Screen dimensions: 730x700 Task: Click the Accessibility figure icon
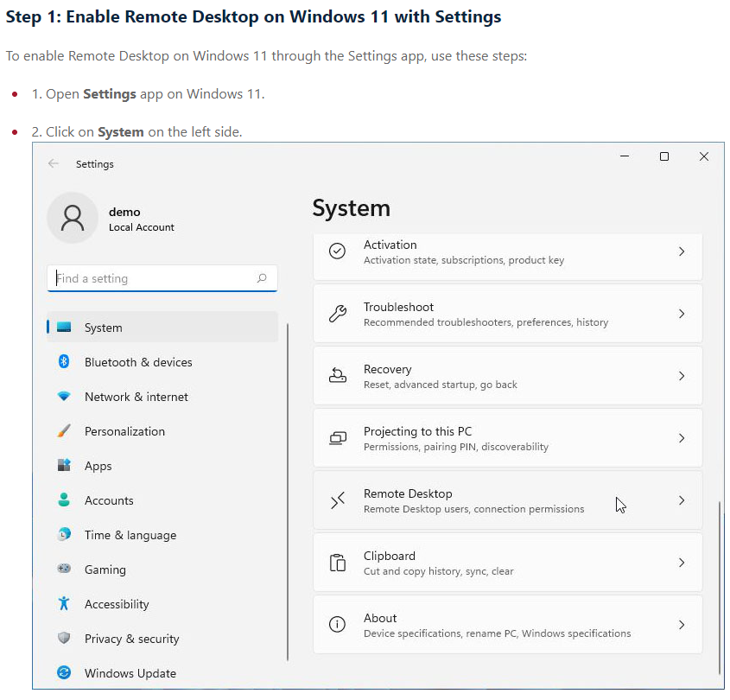click(x=64, y=603)
